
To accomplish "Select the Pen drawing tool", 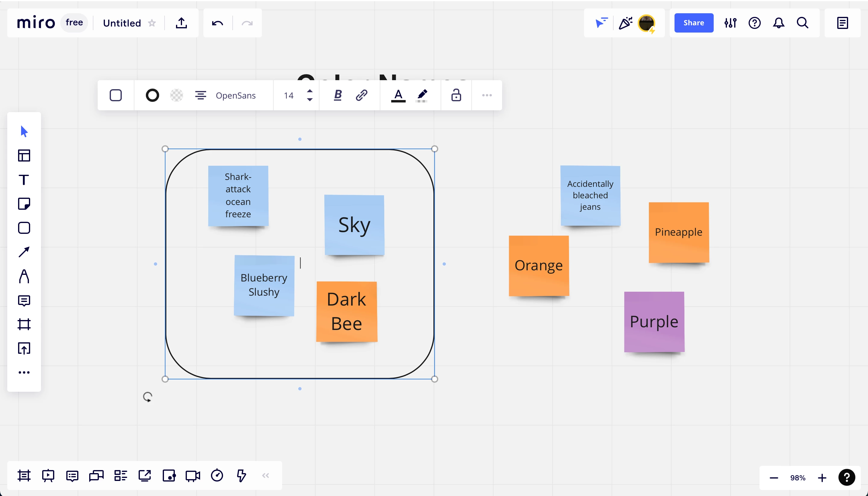I will pos(24,276).
